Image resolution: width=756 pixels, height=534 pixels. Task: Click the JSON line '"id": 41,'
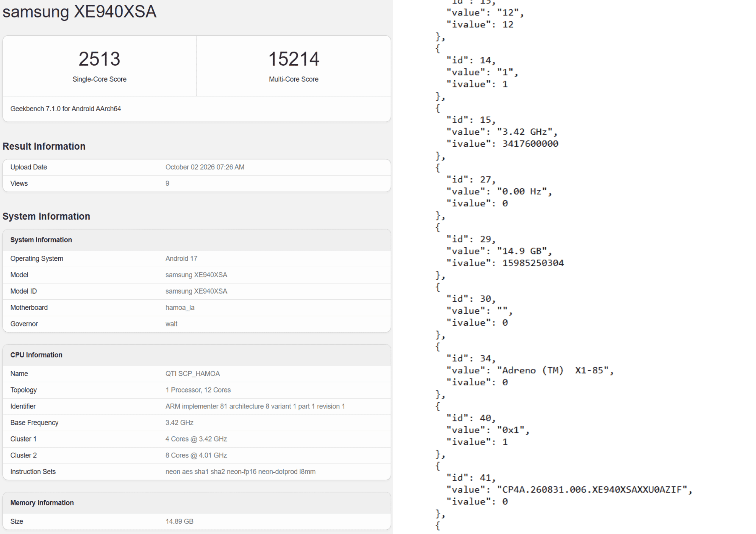click(x=471, y=478)
